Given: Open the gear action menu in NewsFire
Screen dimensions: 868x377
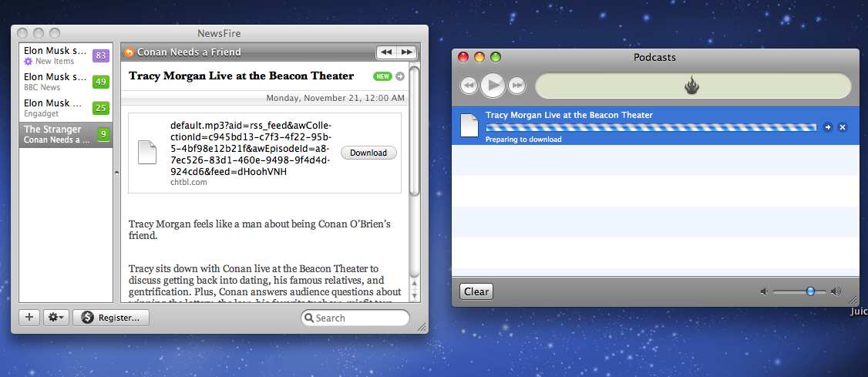Looking at the screenshot, I should click(56, 318).
